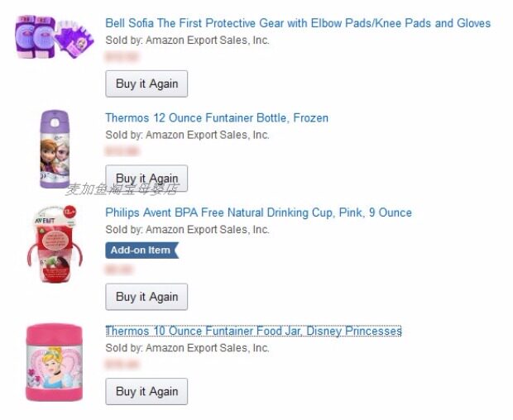
Task: Click the seller line under Frozen bottle
Action: (187, 135)
